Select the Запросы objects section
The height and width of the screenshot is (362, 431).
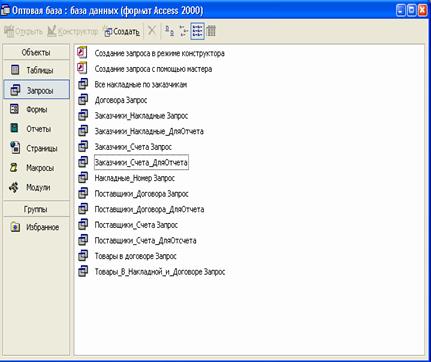coord(37,90)
